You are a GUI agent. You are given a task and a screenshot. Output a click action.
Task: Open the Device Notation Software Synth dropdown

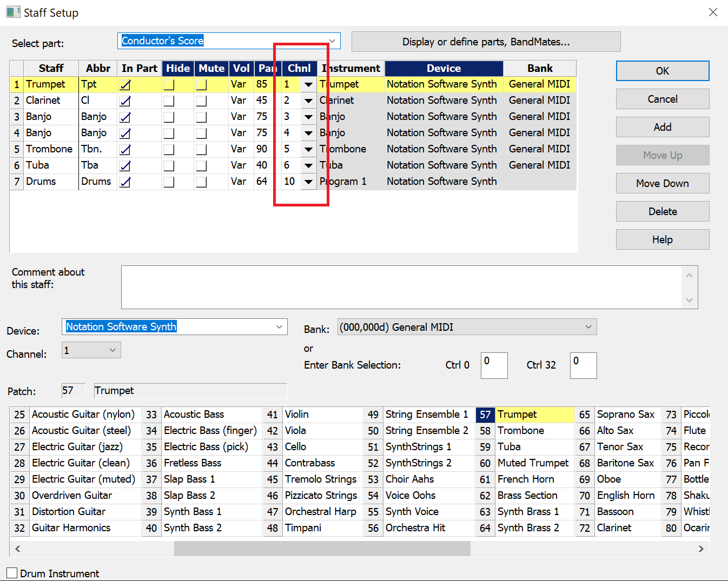[279, 327]
